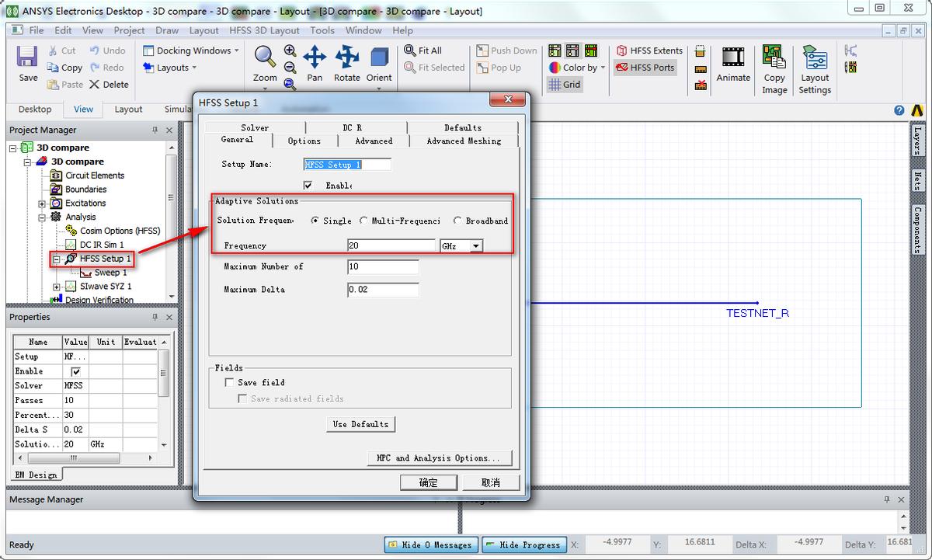Open HPC and Analysis Options
Image resolution: width=932 pixels, height=560 pixels.
[x=440, y=458]
